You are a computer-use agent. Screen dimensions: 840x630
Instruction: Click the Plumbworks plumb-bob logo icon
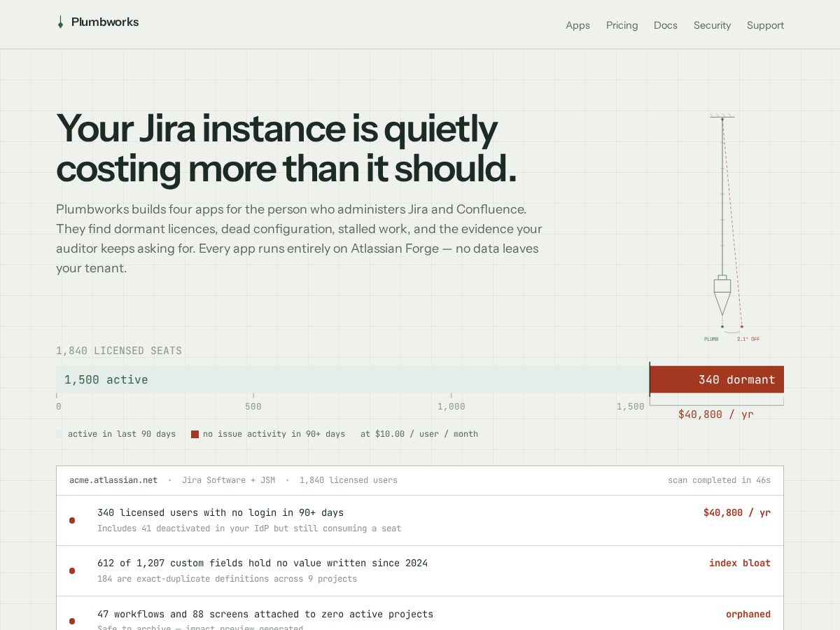[x=60, y=22]
